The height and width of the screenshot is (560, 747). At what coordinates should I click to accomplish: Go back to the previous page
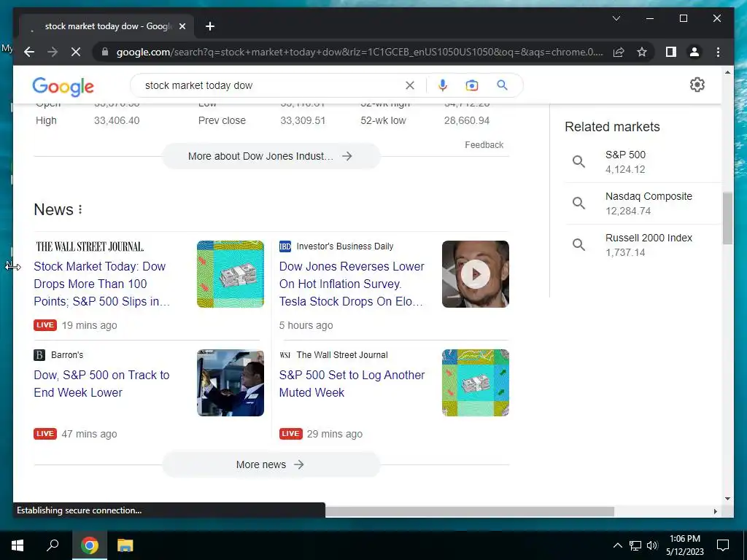click(29, 52)
